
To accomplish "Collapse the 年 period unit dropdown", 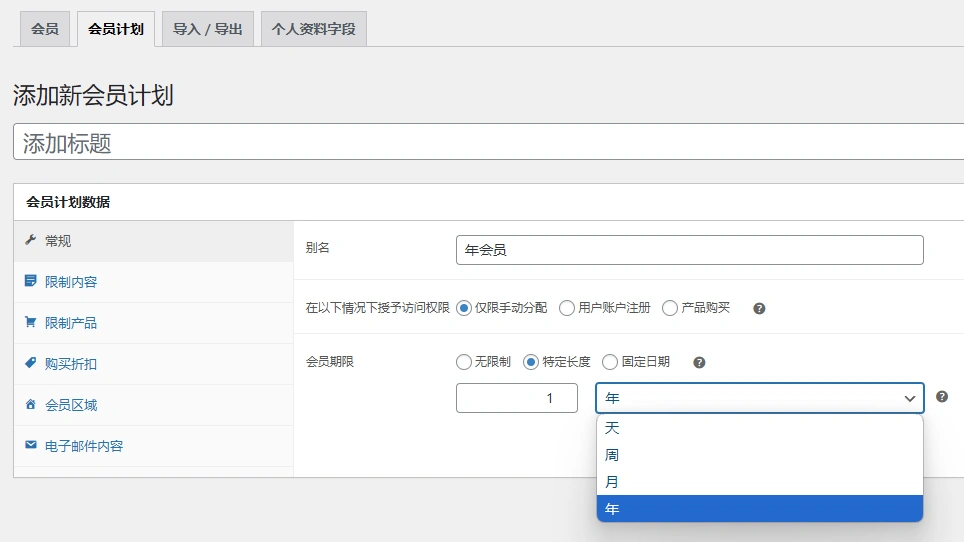I will click(760, 398).
